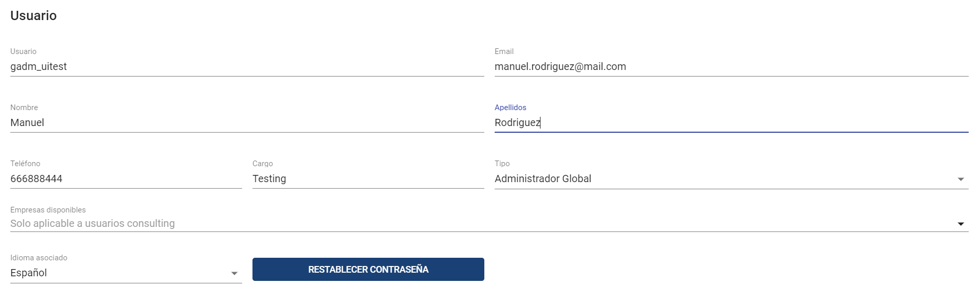Click the Idioma asociado label

pos(39,258)
